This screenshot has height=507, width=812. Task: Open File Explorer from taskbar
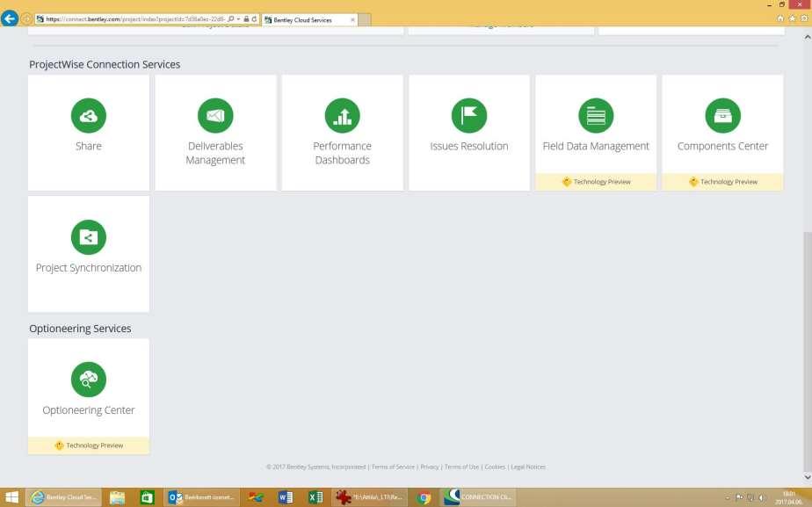tap(118, 497)
